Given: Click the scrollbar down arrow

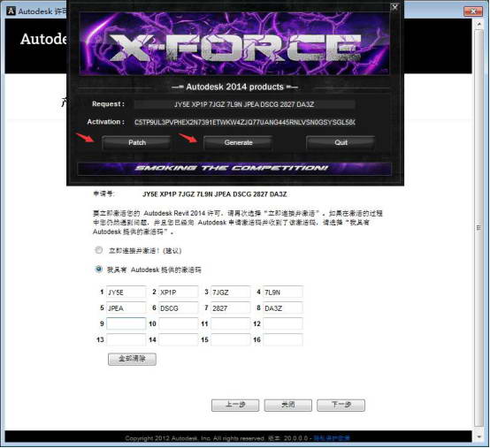Looking at the screenshot, I should (x=479, y=437).
